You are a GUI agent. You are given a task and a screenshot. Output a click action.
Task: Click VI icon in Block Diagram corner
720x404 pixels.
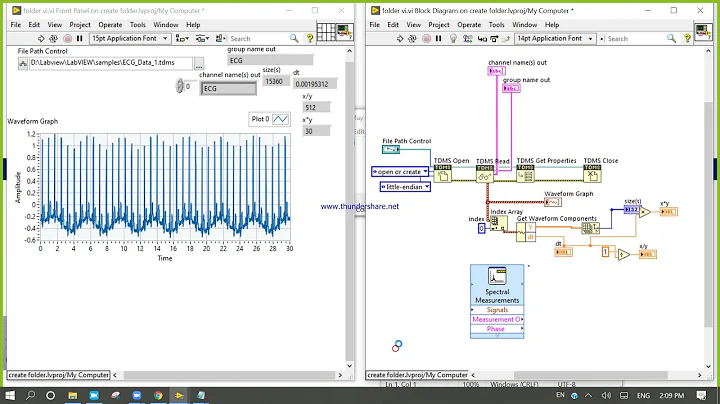(x=703, y=32)
